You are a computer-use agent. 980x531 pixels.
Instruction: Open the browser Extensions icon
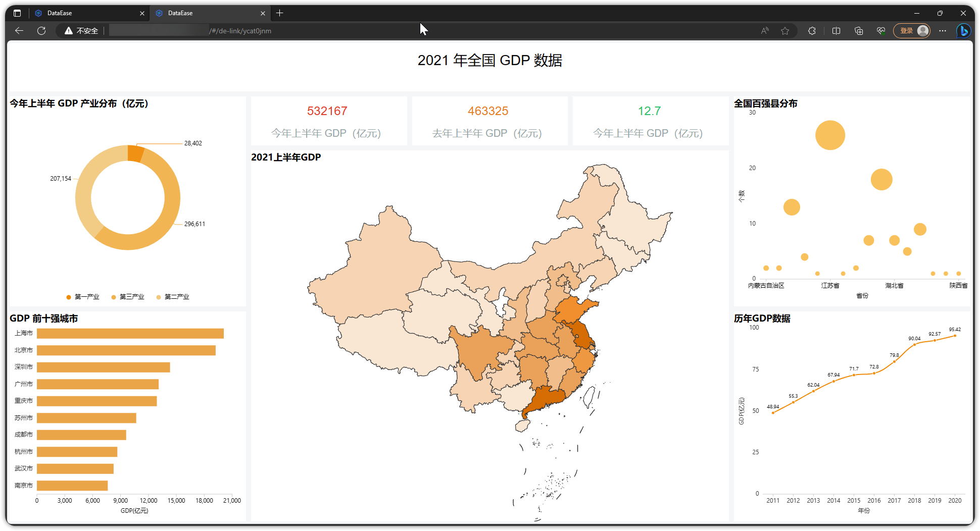pos(812,31)
